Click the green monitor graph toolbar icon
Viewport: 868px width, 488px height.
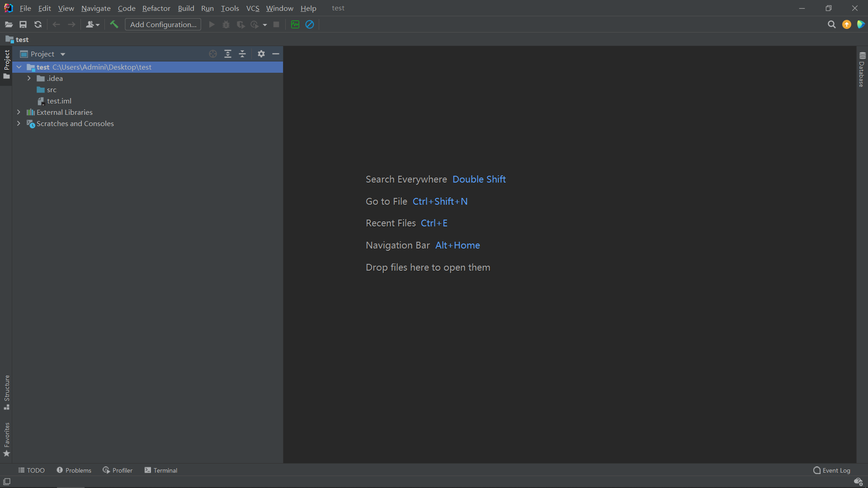point(295,24)
